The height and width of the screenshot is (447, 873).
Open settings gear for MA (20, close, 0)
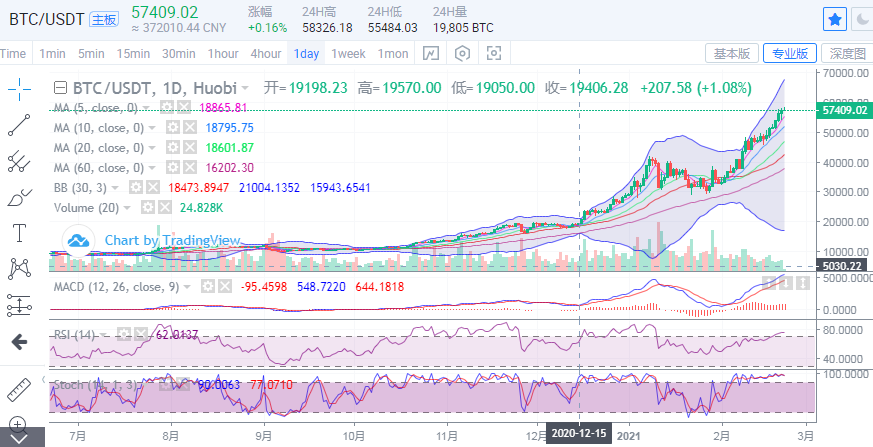pos(173,148)
